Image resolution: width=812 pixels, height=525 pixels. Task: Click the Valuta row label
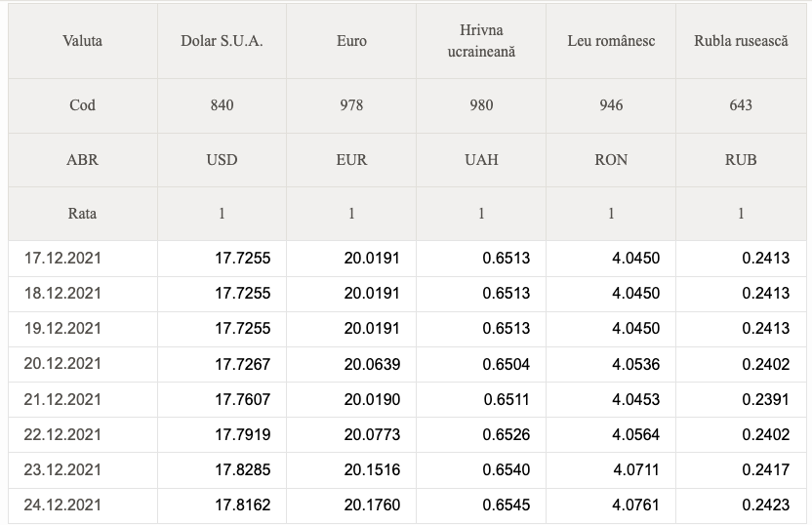[82, 41]
